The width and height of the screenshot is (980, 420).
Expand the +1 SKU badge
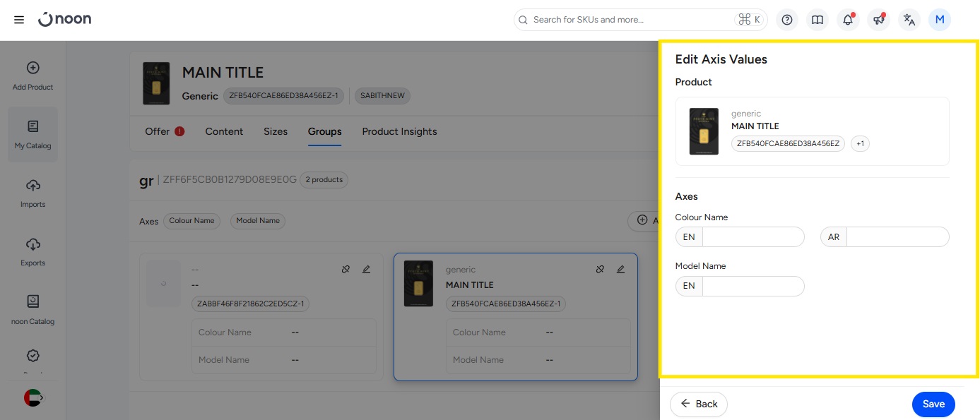(x=860, y=144)
